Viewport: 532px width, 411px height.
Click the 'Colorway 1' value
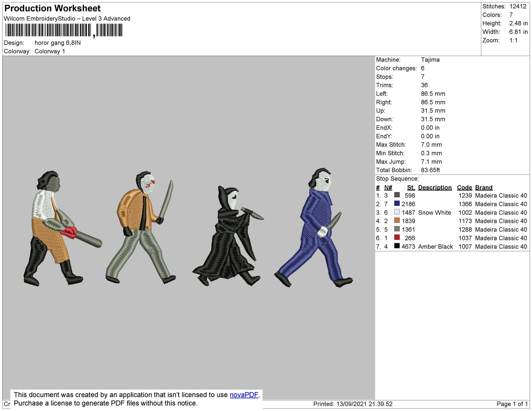pos(50,51)
